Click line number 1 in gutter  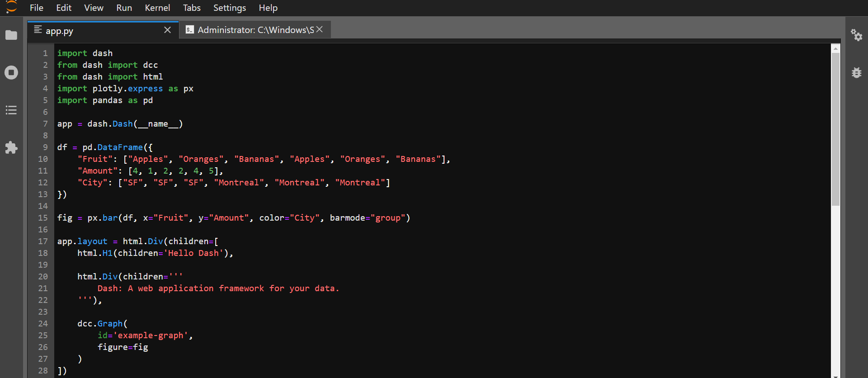(x=45, y=53)
